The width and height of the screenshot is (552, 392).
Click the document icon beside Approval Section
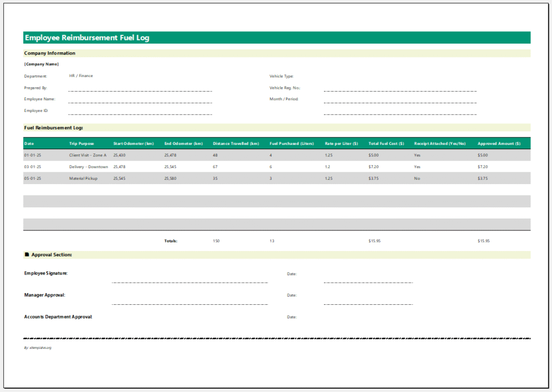coord(26,255)
